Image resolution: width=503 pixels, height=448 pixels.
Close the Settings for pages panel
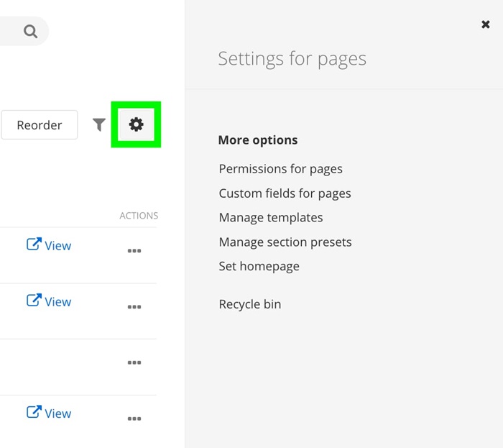click(x=485, y=24)
